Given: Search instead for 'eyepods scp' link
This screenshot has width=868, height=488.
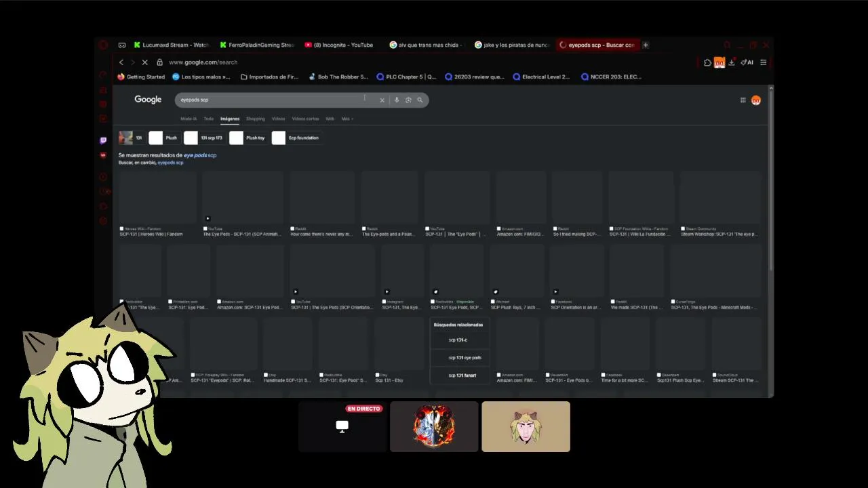Looking at the screenshot, I should 170,163.
